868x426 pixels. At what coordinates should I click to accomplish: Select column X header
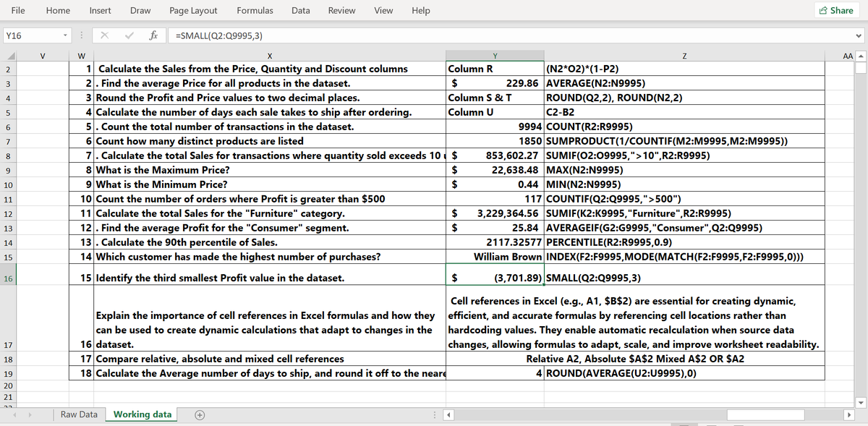pyautogui.click(x=269, y=56)
